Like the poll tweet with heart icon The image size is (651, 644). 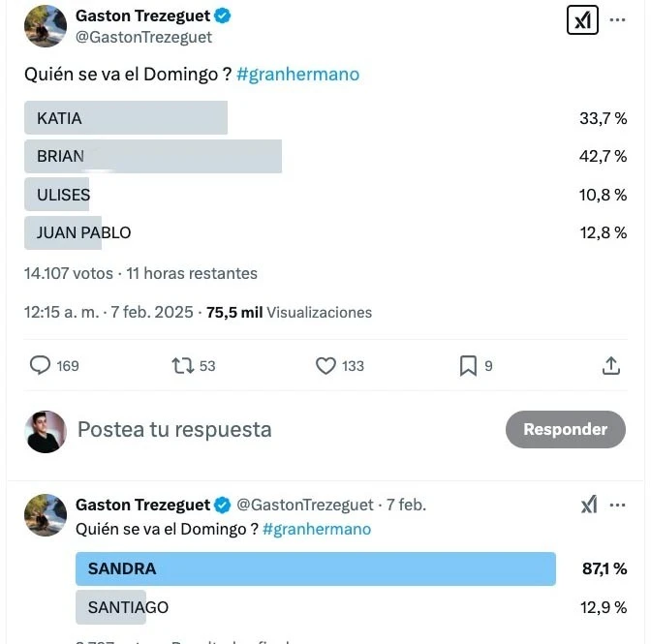click(325, 365)
